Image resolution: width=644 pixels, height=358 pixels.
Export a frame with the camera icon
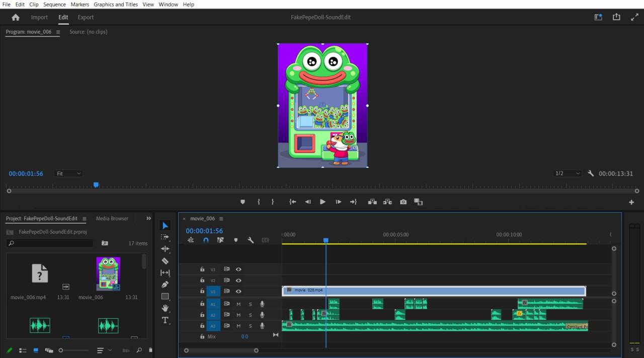pyautogui.click(x=403, y=202)
